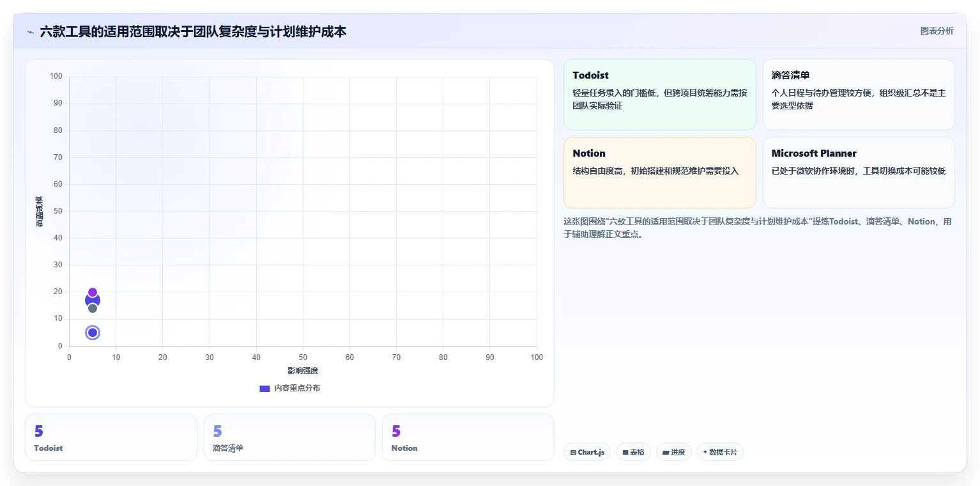The width and height of the screenshot is (980, 486).
Task: Click the gray bubble near value 14
Action: (x=93, y=308)
